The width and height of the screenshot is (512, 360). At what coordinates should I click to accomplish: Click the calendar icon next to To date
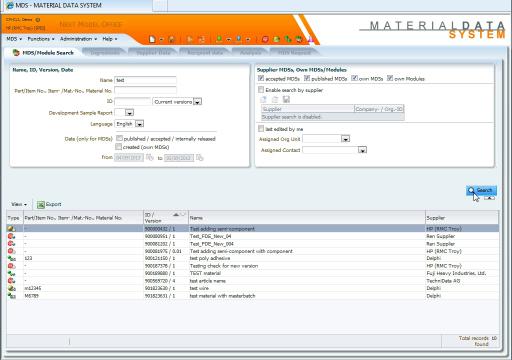199,157
